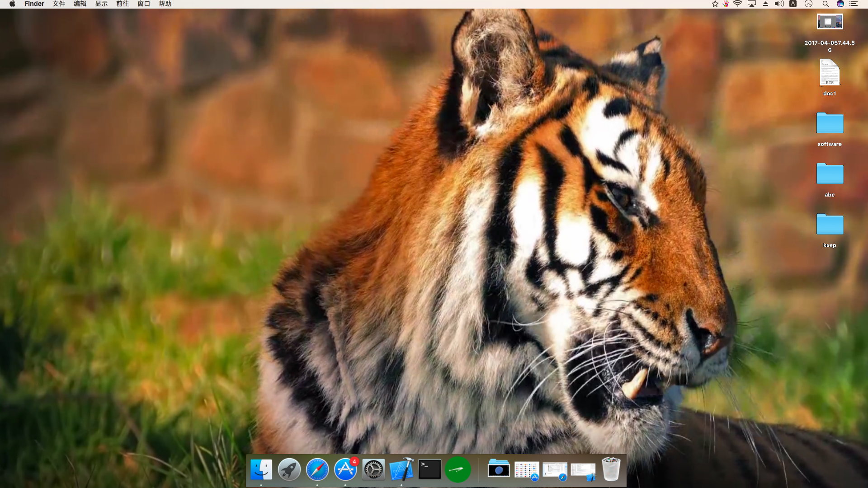
Task: Open the input source 'A' menu
Action: [793, 4]
